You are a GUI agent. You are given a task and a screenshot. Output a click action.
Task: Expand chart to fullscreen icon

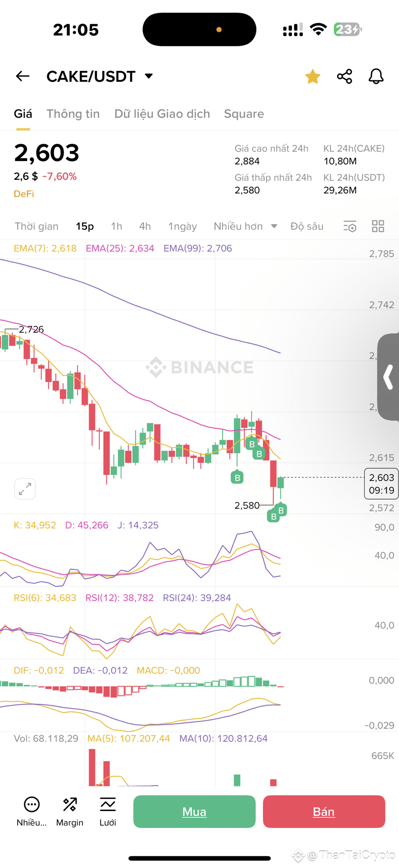[x=25, y=489]
